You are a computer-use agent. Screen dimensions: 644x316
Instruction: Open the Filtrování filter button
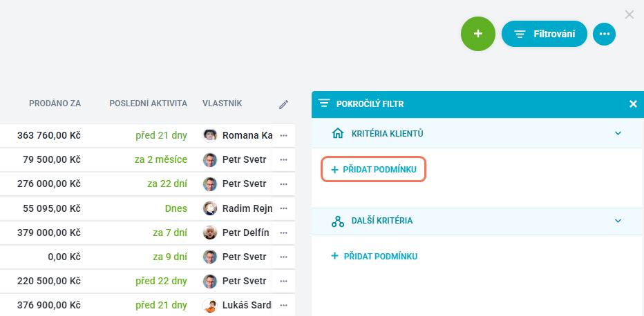[544, 34]
